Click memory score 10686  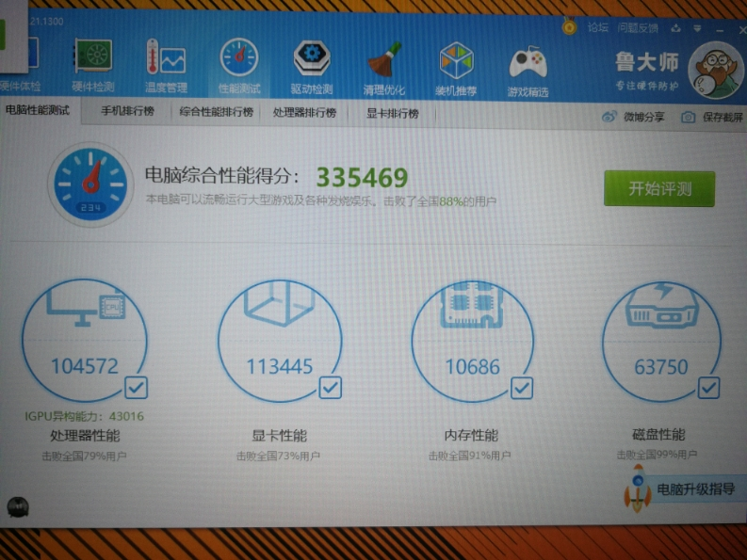click(473, 367)
